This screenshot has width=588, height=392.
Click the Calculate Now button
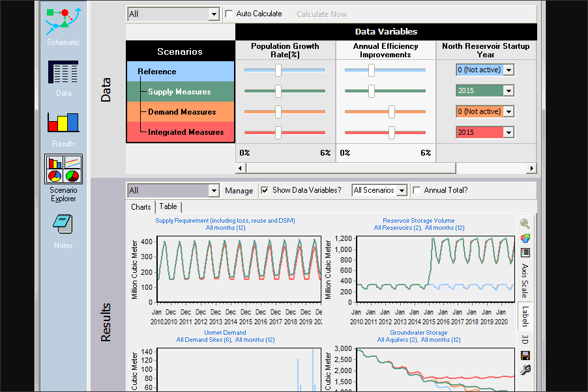click(x=321, y=14)
